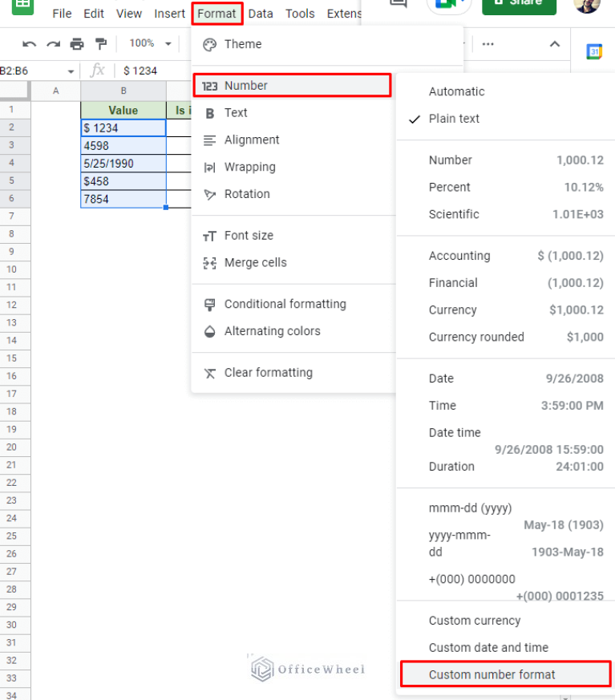Click cell B4 containing 5/25/1990

(x=123, y=164)
